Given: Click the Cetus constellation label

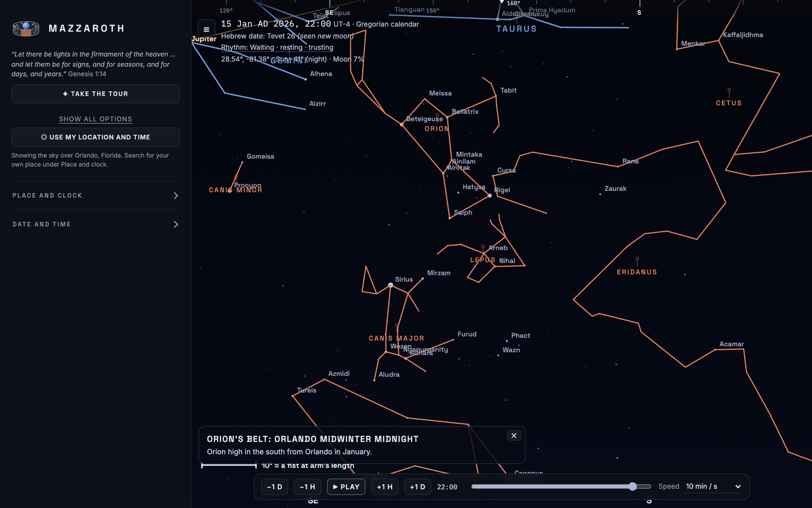Looking at the screenshot, I should pyautogui.click(x=729, y=103).
